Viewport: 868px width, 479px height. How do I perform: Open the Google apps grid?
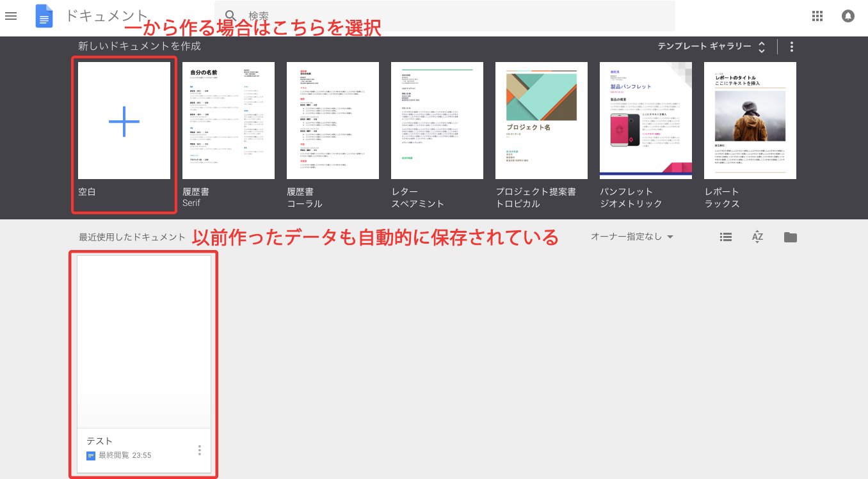click(x=817, y=16)
